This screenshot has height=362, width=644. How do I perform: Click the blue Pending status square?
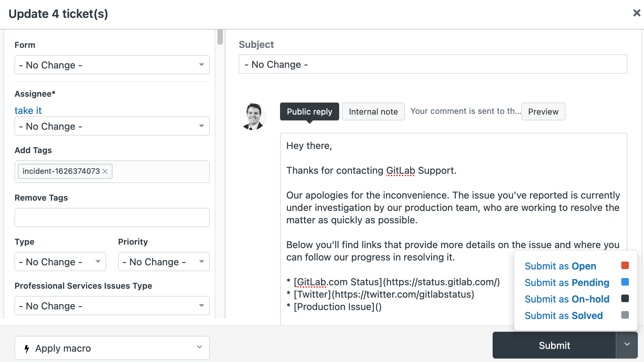[625, 282]
